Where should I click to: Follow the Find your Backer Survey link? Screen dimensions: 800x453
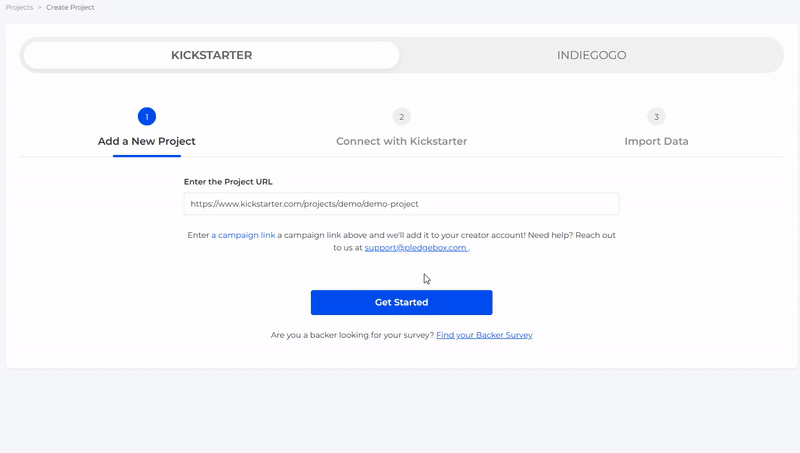[484, 335]
